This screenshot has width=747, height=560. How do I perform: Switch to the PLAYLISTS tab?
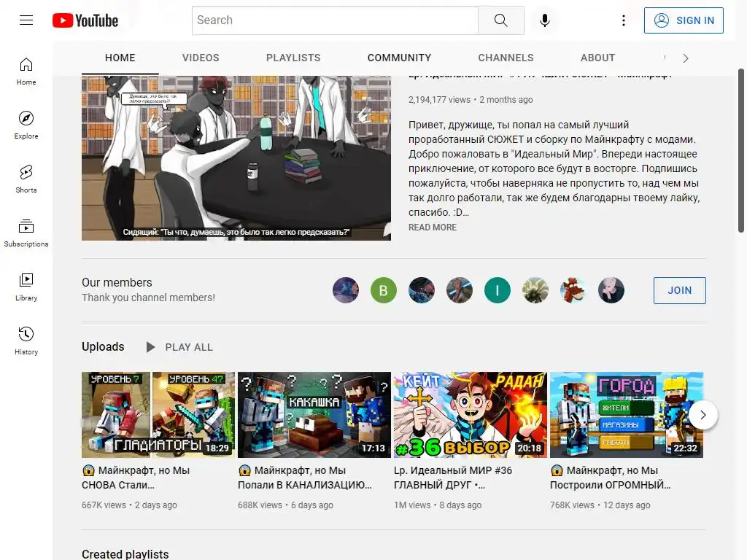click(x=293, y=58)
